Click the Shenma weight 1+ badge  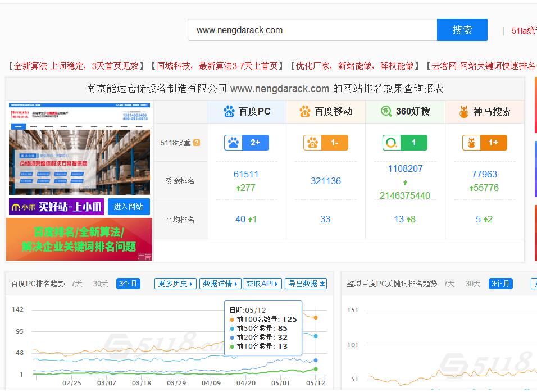[x=484, y=143]
